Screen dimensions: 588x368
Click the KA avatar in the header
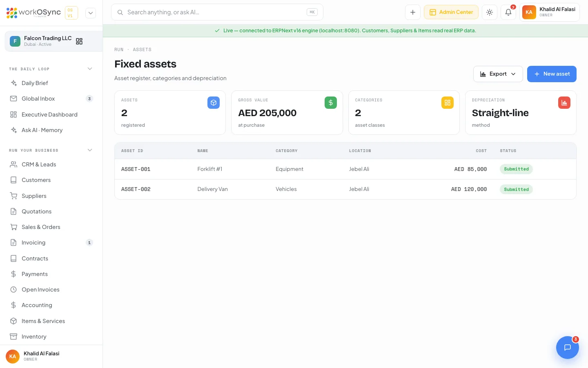[x=529, y=12]
